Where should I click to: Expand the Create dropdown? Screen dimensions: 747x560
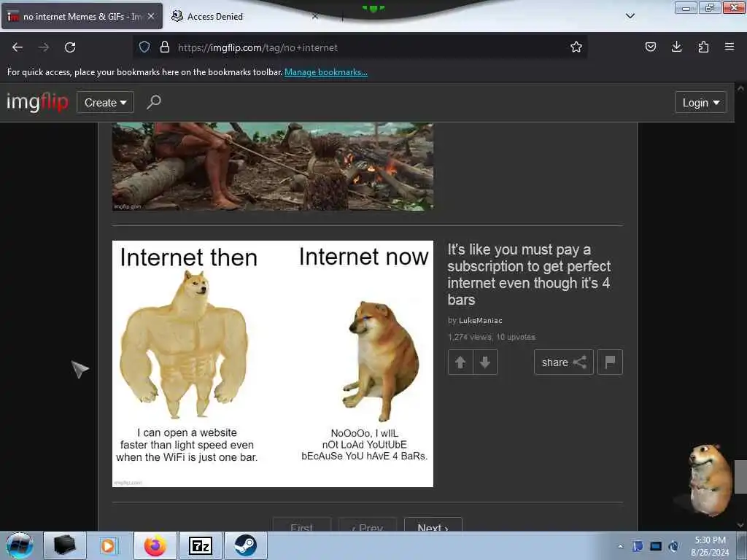click(105, 102)
